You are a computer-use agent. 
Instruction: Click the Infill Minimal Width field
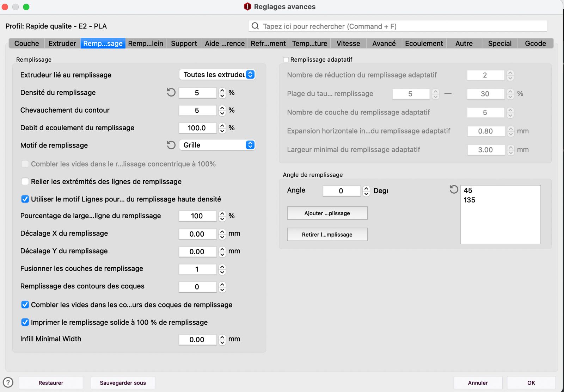click(197, 340)
